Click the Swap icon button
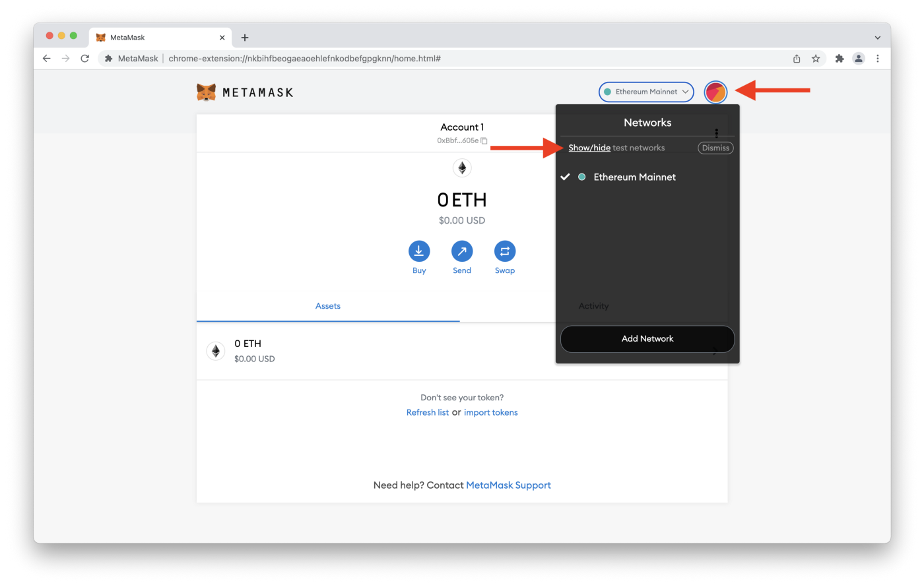The width and height of the screenshot is (924, 587). [x=505, y=251]
